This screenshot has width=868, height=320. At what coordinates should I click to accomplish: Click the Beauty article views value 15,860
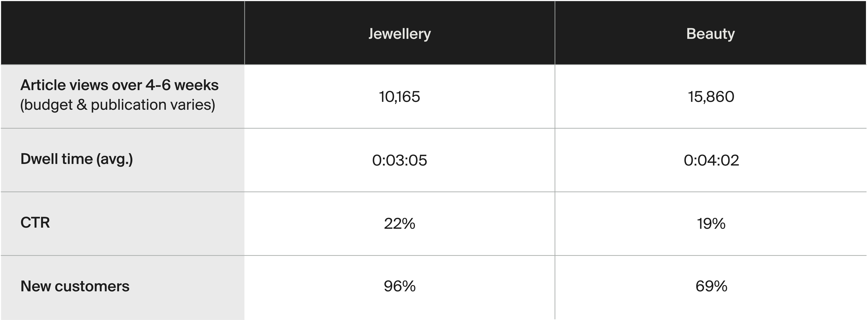pos(711,97)
